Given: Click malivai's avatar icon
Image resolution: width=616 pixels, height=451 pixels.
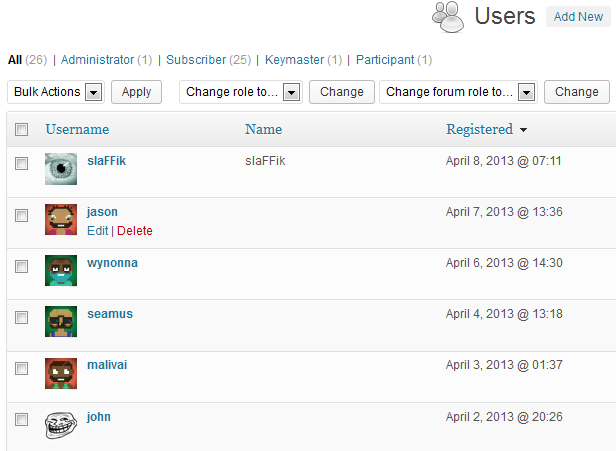Looking at the screenshot, I should point(61,373).
